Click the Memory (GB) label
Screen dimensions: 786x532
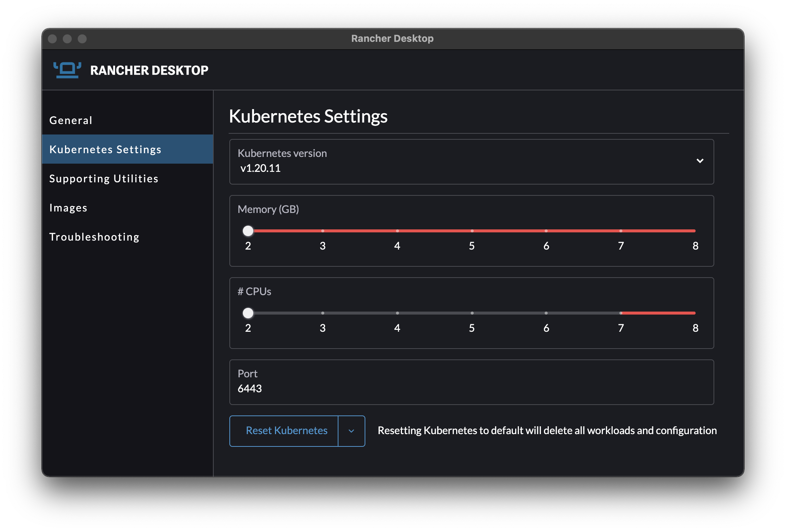point(268,209)
